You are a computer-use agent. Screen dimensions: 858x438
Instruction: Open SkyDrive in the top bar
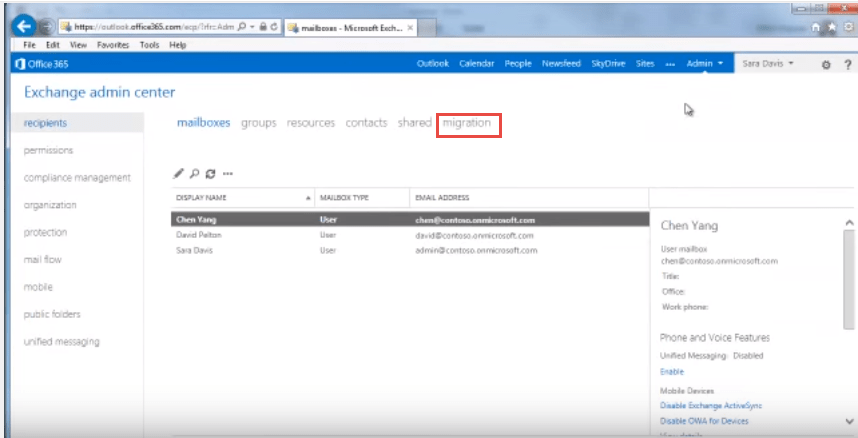[x=608, y=64]
